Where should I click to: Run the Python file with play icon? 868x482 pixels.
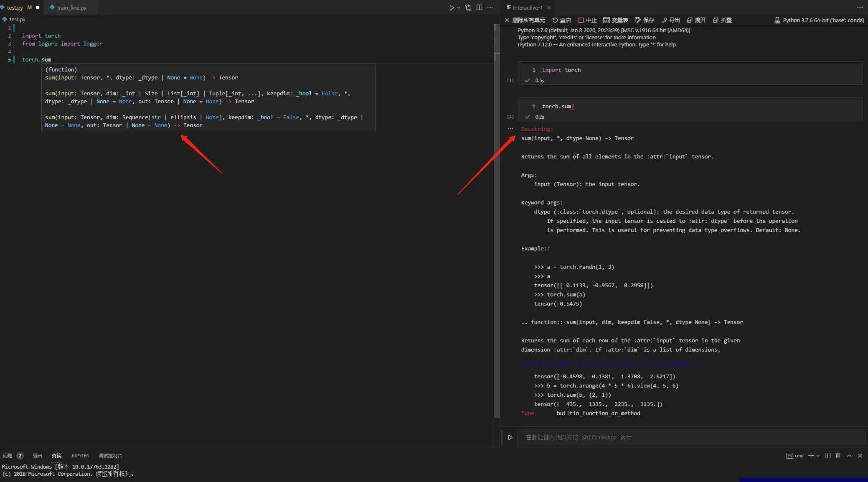pyautogui.click(x=451, y=8)
